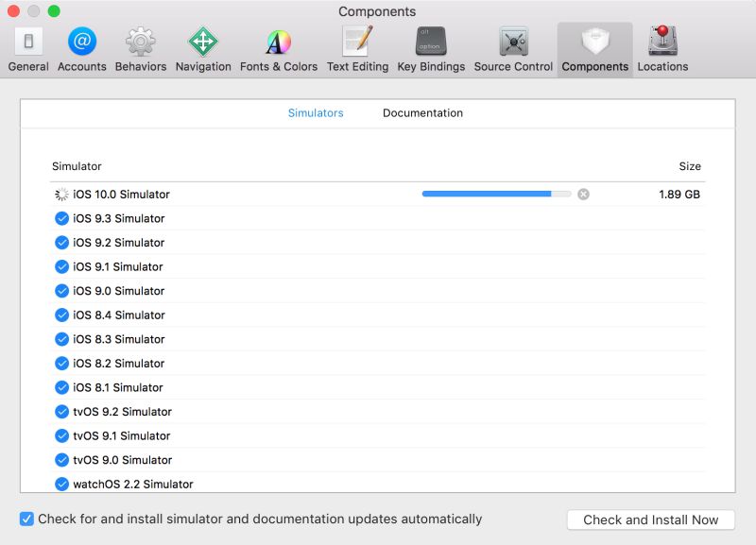Click the Size column header
The height and width of the screenshot is (545, 756).
(690, 166)
